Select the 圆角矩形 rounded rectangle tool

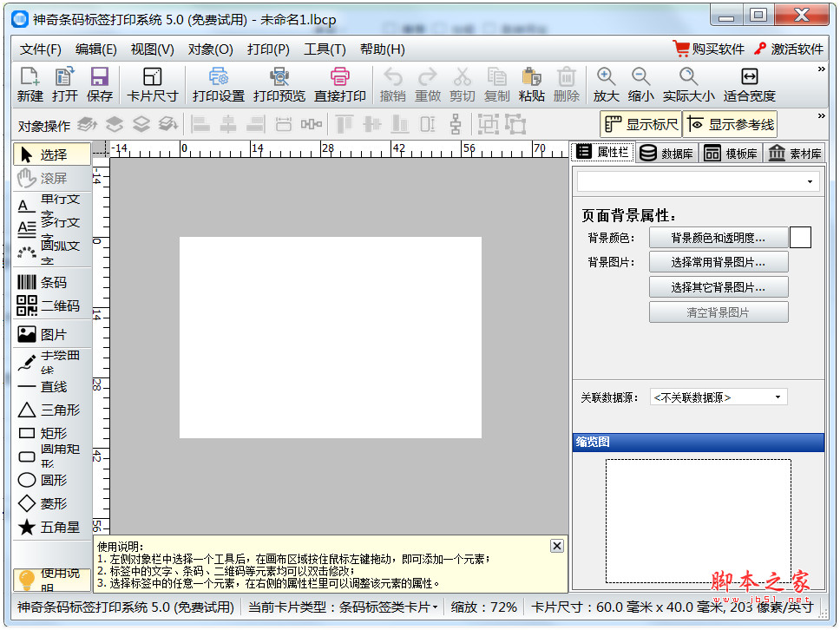coord(52,456)
